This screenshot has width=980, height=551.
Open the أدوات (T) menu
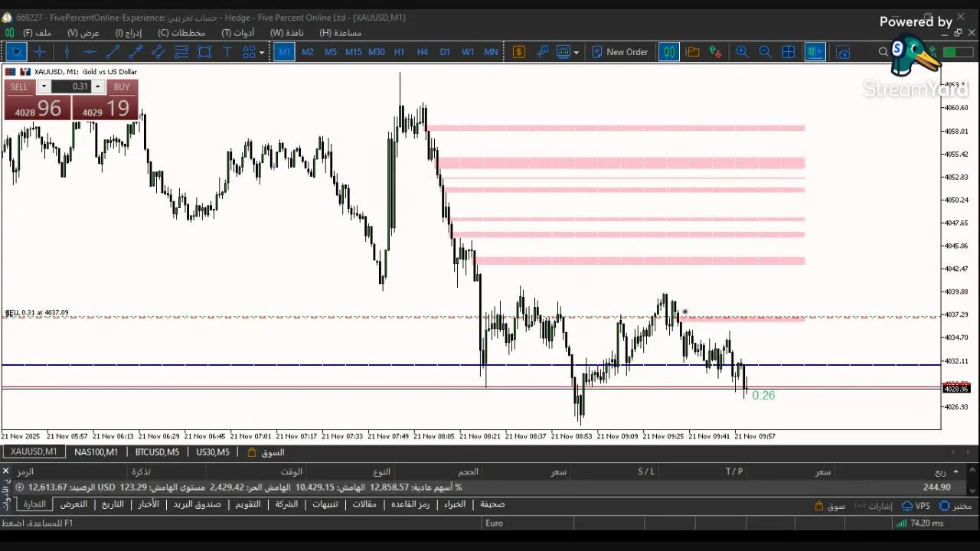(x=238, y=33)
